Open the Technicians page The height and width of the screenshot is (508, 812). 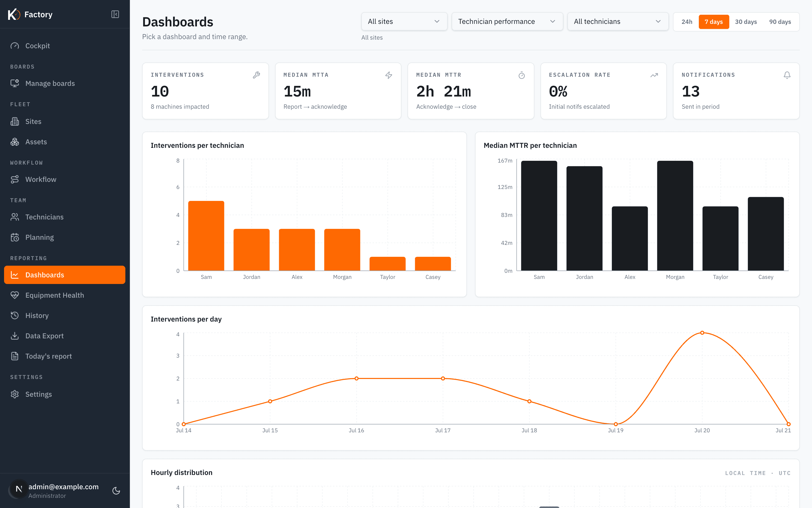coord(64,217)
